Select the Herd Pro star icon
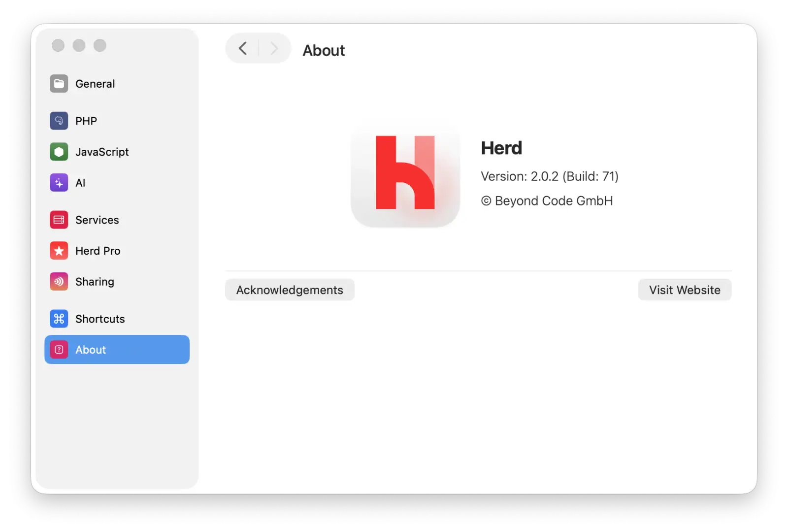The height and width of the screenshot is (532, 788). pyautogui.click(x=59, y=251)
